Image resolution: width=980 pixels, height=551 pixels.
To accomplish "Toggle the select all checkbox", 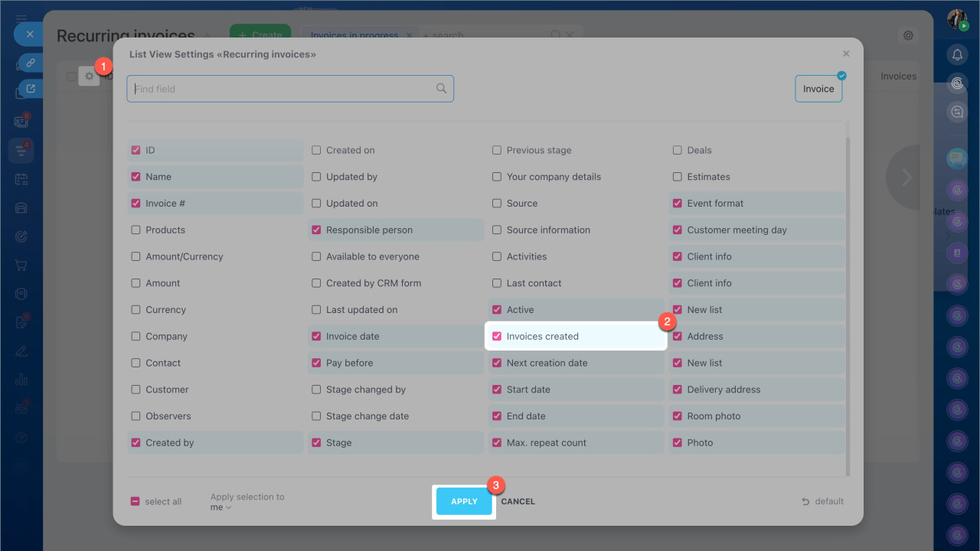I will click(x=136, y=501).
